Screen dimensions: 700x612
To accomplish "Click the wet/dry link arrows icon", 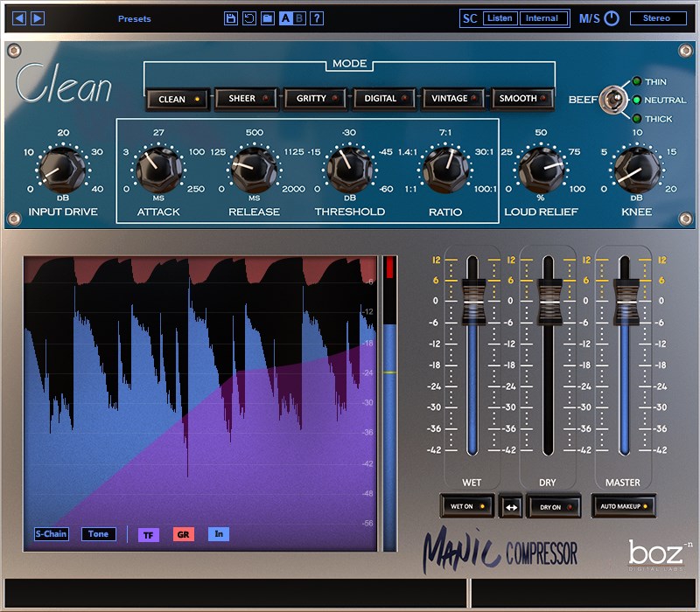I will click(x=511, y=507).
